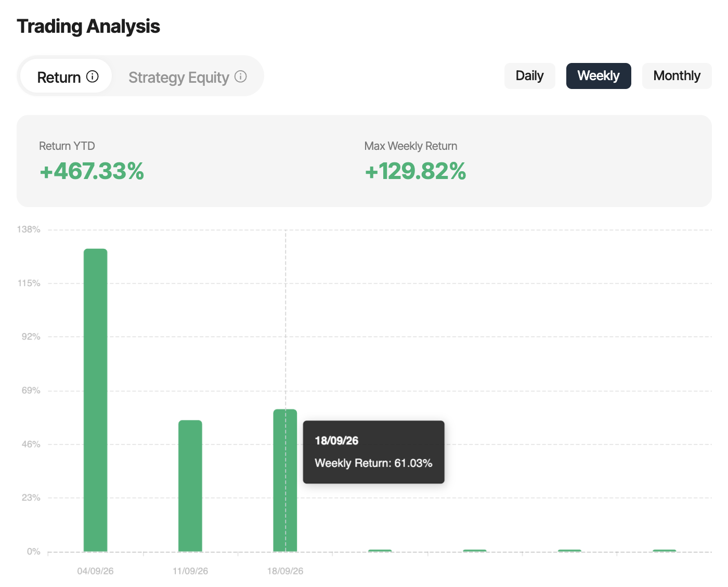Click the 23% y-axis label
Screen dimensions: 728x587
click(31, 498)
